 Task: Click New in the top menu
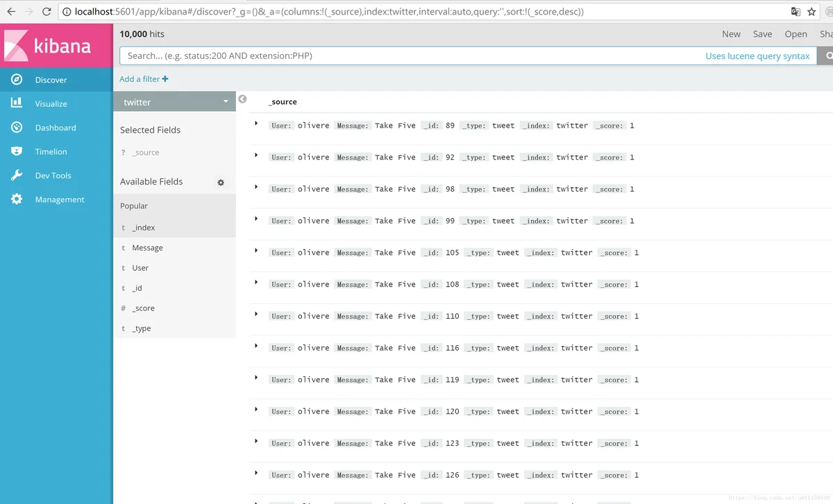click(x=731, y=34)
